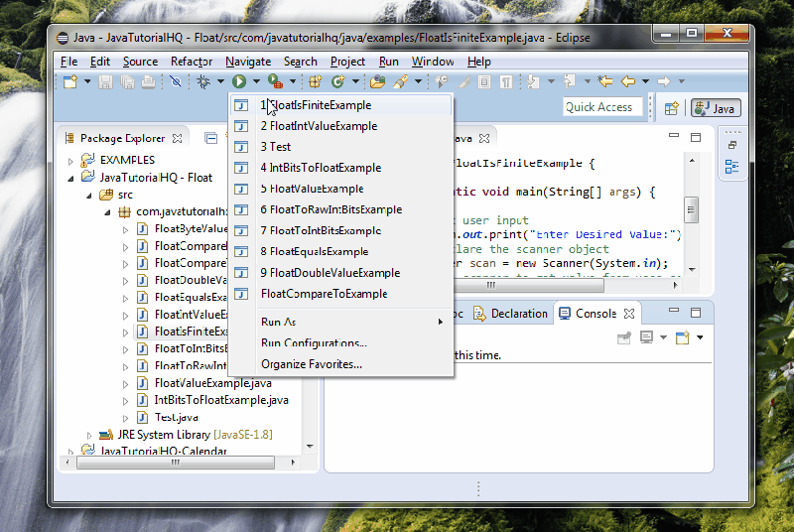Select 4 IntBitsToFloatExample in run menu
The image size is (794, 532).
(x=340, y=168)
